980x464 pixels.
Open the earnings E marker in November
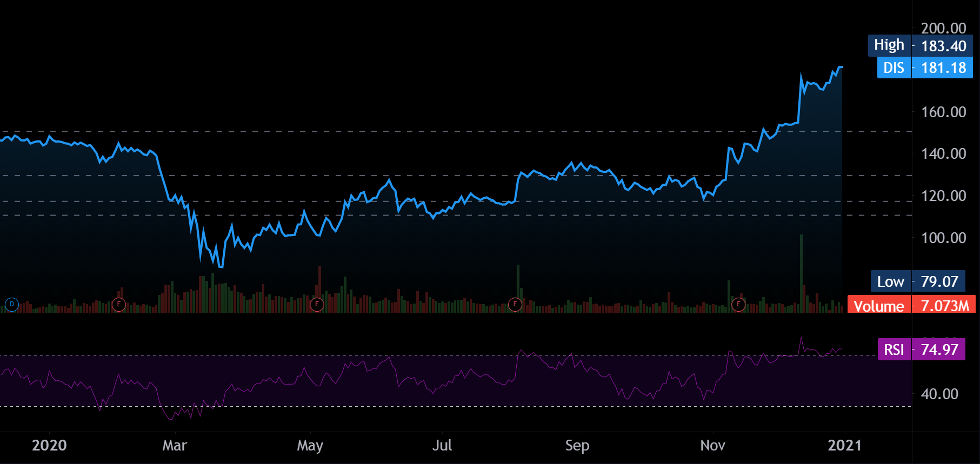738,305
